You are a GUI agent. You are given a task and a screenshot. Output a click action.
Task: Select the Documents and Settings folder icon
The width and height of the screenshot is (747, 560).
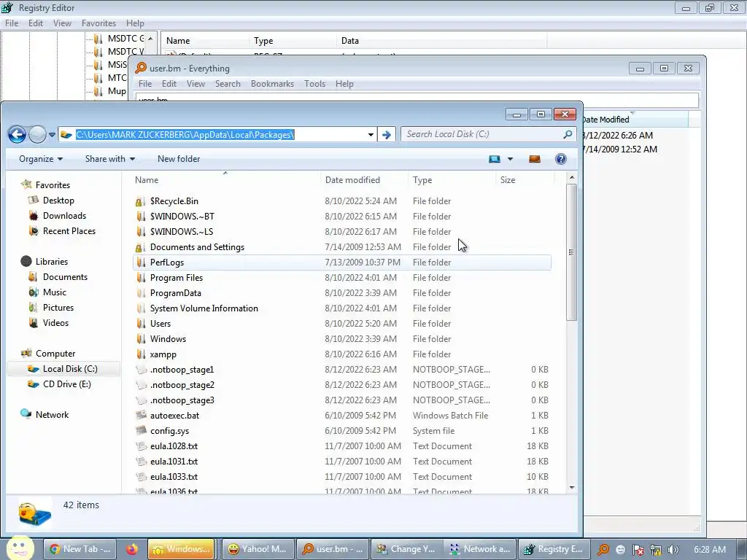pos(140,246)
